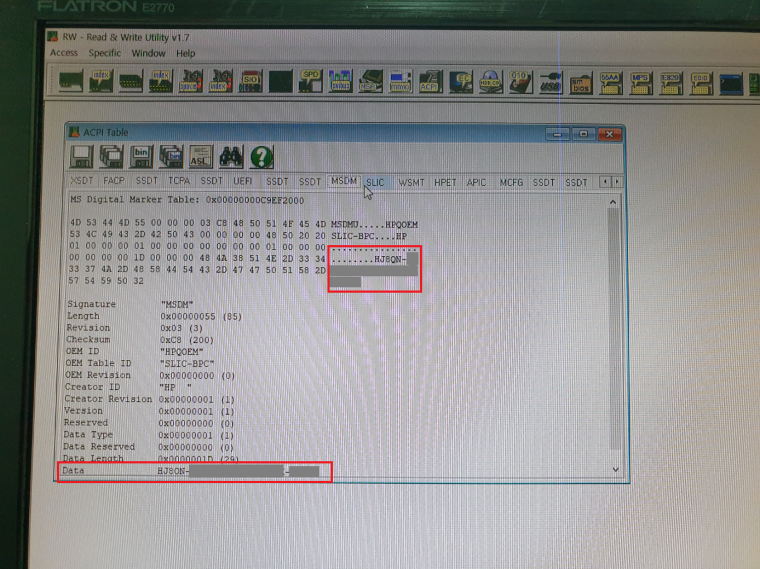760x569 pixels.
Task: Switch to the MCFG tab
Action: coord(511,182)
